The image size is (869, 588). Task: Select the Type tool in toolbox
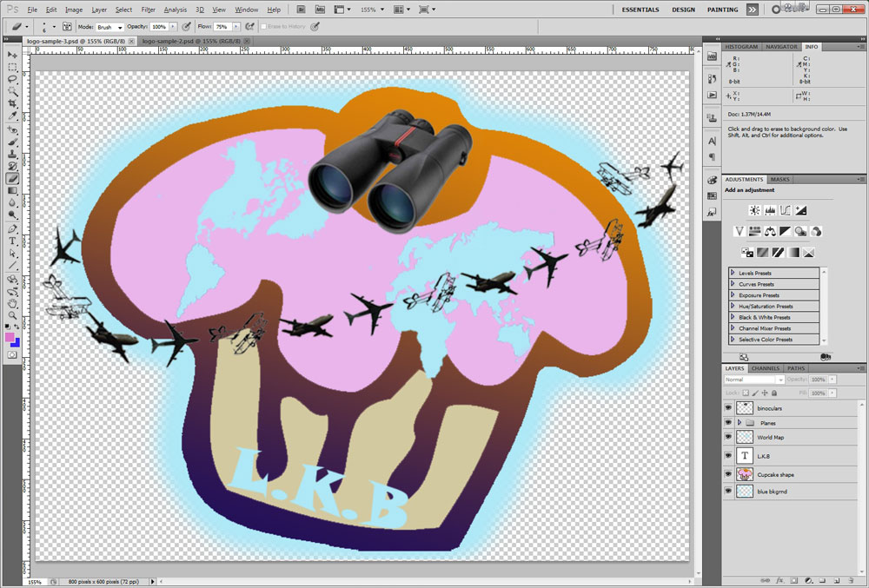pos(13,241)
